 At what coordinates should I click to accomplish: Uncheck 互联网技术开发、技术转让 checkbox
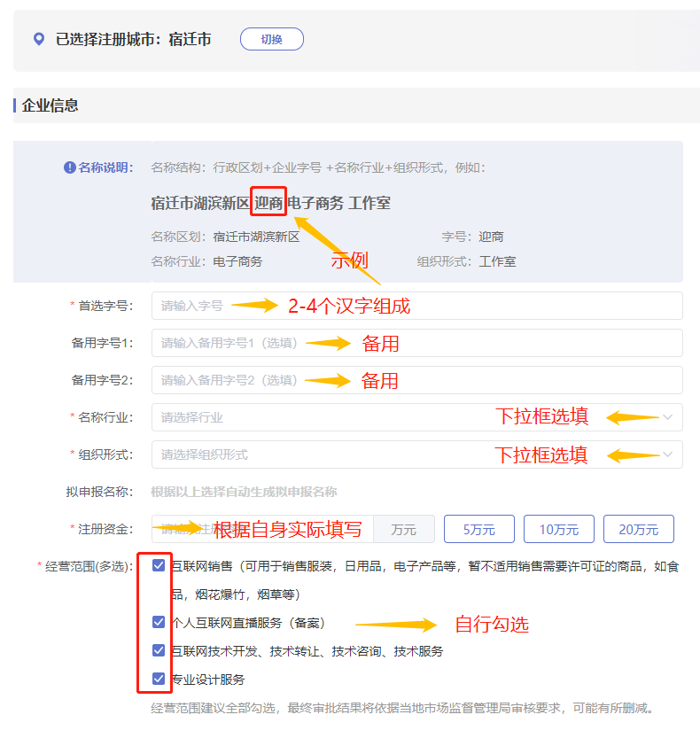[159, 650]
